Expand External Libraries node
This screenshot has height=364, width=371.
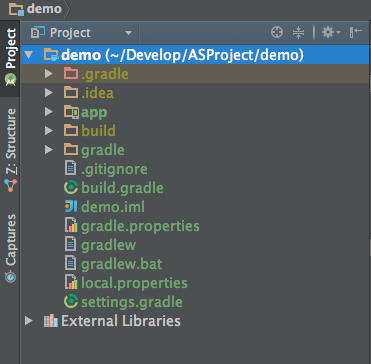[x=29, y=321]
